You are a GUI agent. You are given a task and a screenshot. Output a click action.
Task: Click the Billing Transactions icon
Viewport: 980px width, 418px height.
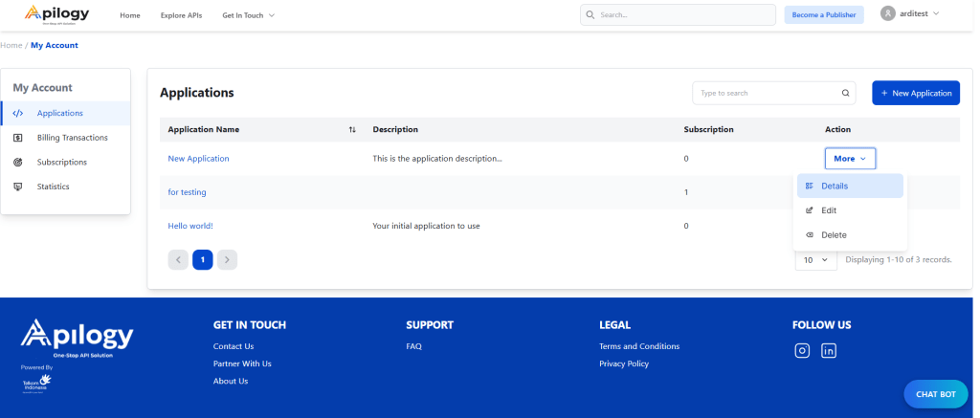point(18,138)
